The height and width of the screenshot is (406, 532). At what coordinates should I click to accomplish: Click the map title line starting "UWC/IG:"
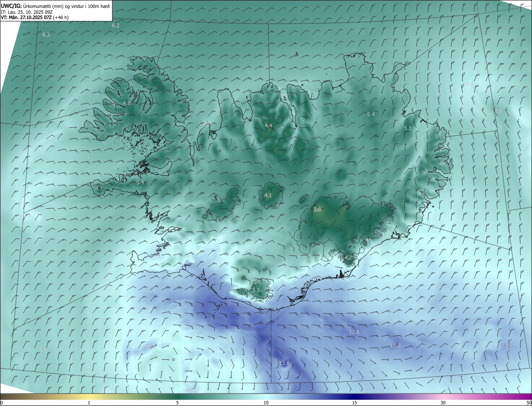click(x=55, y=6)
